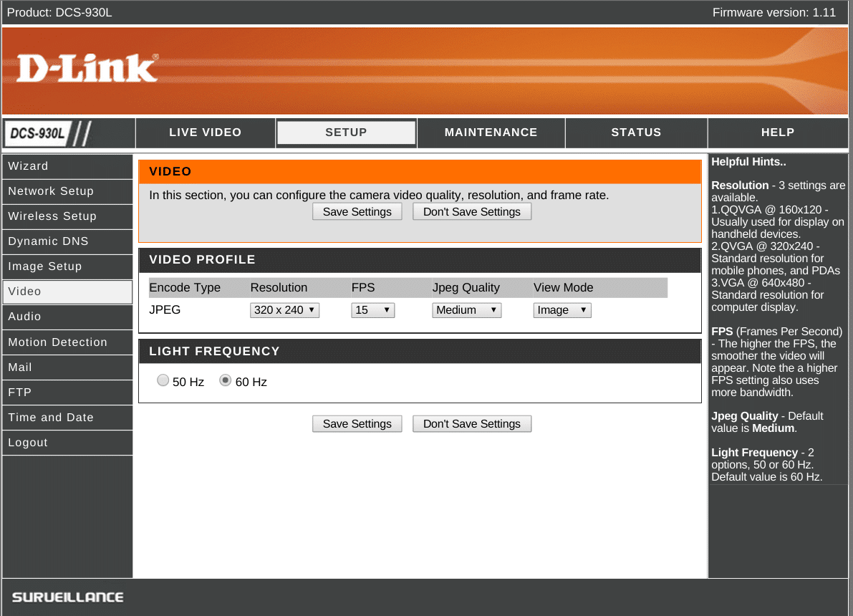Open Wizard in the sidebar
The height and width of the screenshot is (616, 853).
click(67, 166)
